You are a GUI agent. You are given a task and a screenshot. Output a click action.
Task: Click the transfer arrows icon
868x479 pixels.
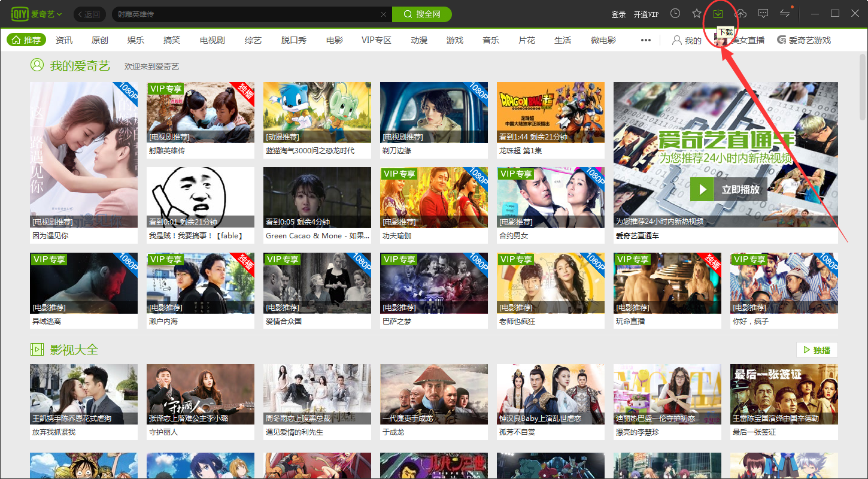785,13
